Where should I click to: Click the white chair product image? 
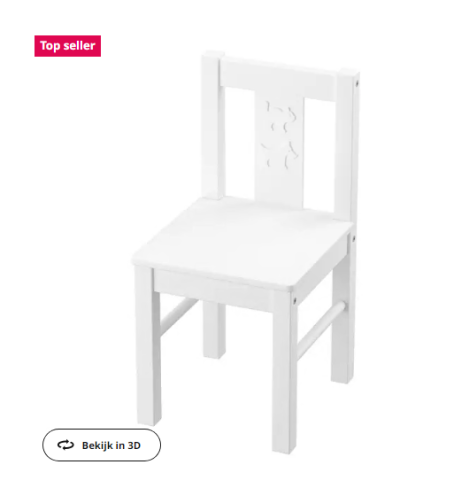pos(246,252)
